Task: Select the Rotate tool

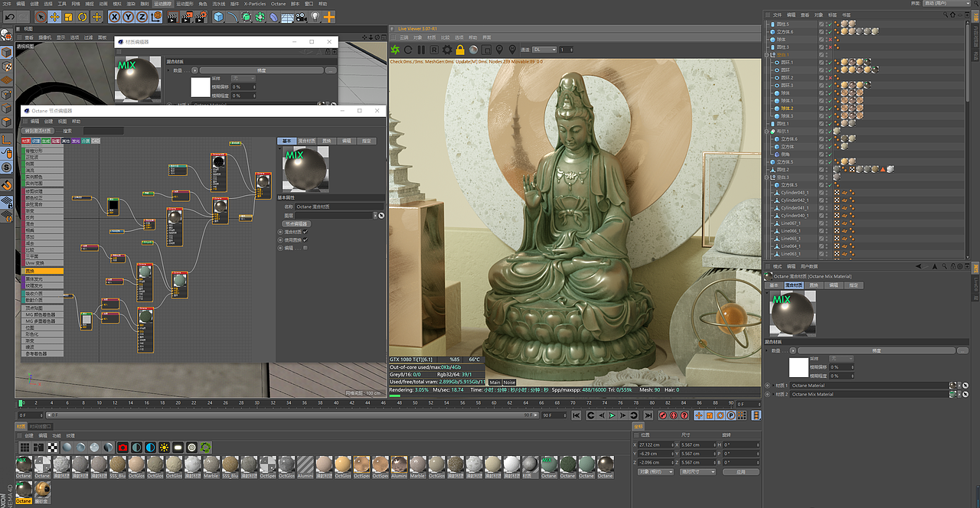Action: 83,17
